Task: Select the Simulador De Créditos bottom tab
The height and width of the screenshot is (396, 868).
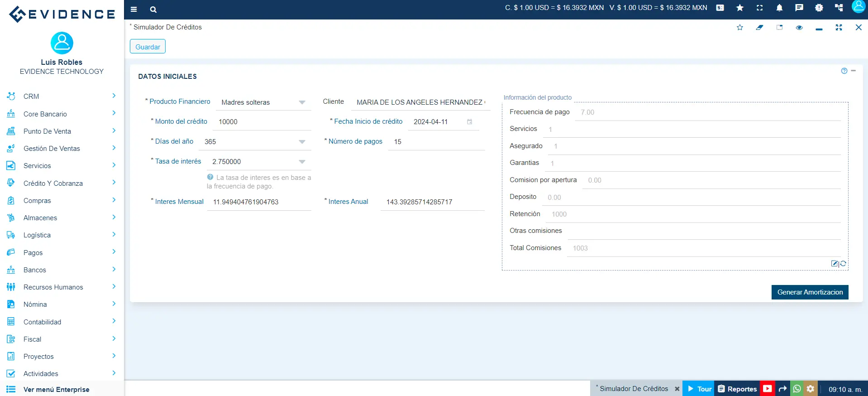Action: (633, 389)
